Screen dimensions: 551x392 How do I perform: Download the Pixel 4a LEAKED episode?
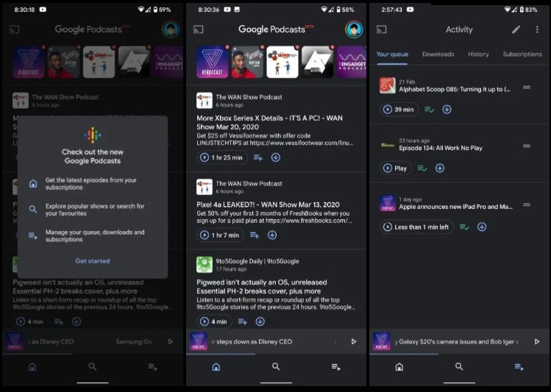(x=272, y=235)
